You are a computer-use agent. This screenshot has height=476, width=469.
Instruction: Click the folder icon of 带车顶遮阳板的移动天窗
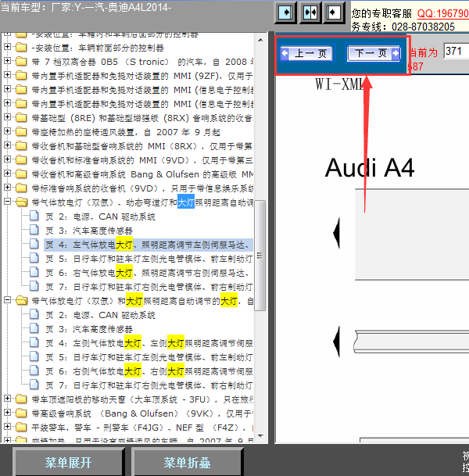[21, 399]
